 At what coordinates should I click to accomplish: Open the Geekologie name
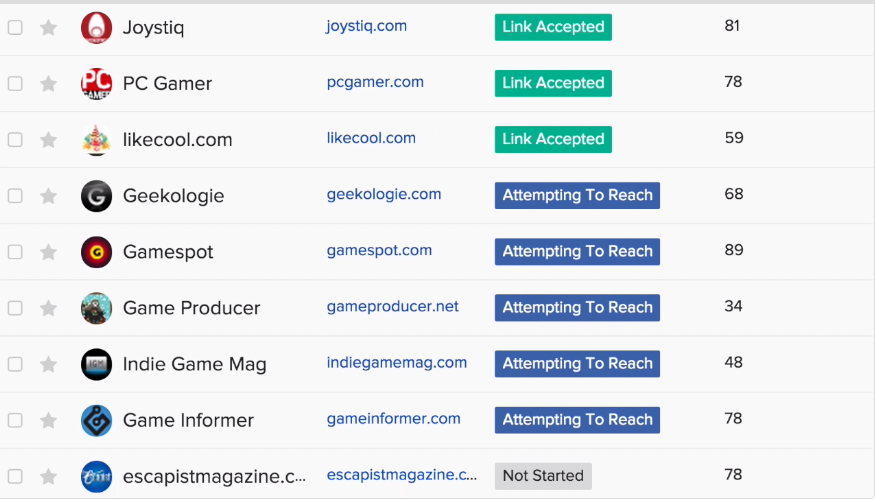174,196
